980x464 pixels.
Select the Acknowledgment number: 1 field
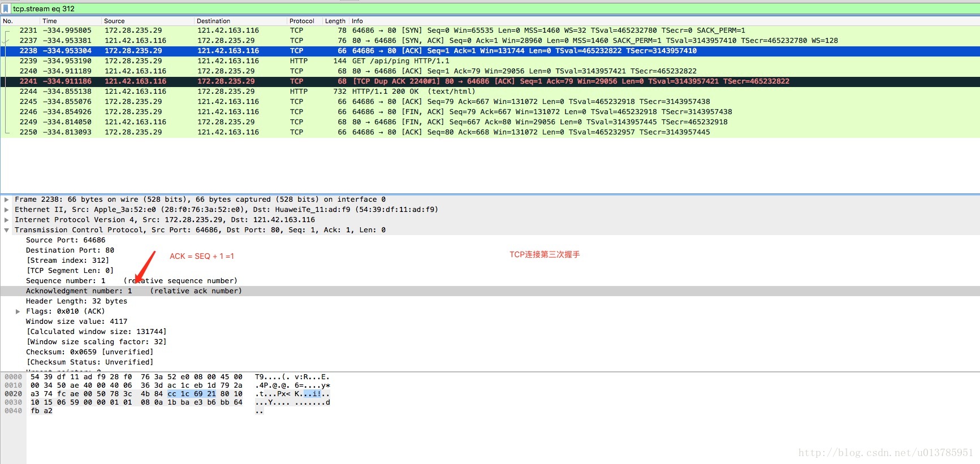tap(490, 291)
